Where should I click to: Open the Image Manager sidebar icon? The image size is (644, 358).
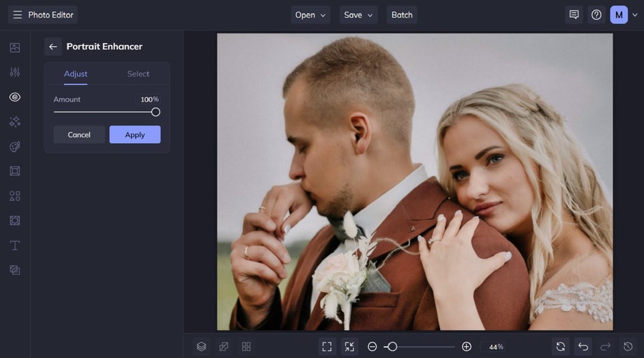pos(15,48)
